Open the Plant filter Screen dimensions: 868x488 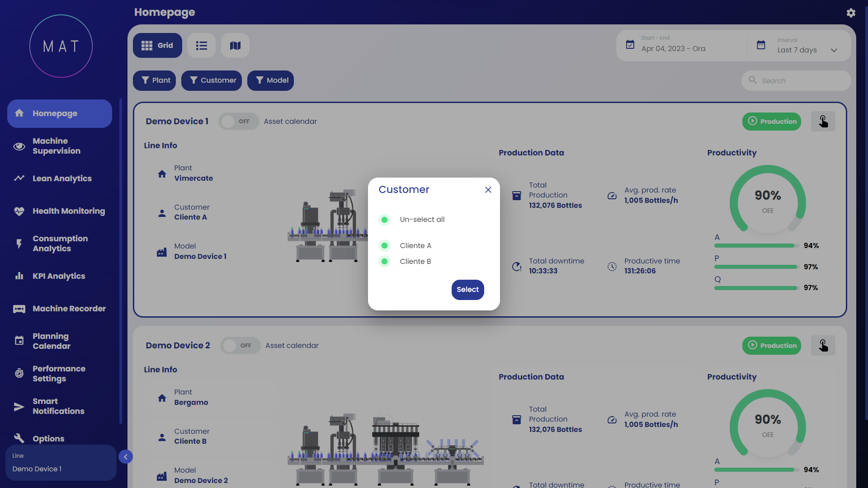coord(155,80)
